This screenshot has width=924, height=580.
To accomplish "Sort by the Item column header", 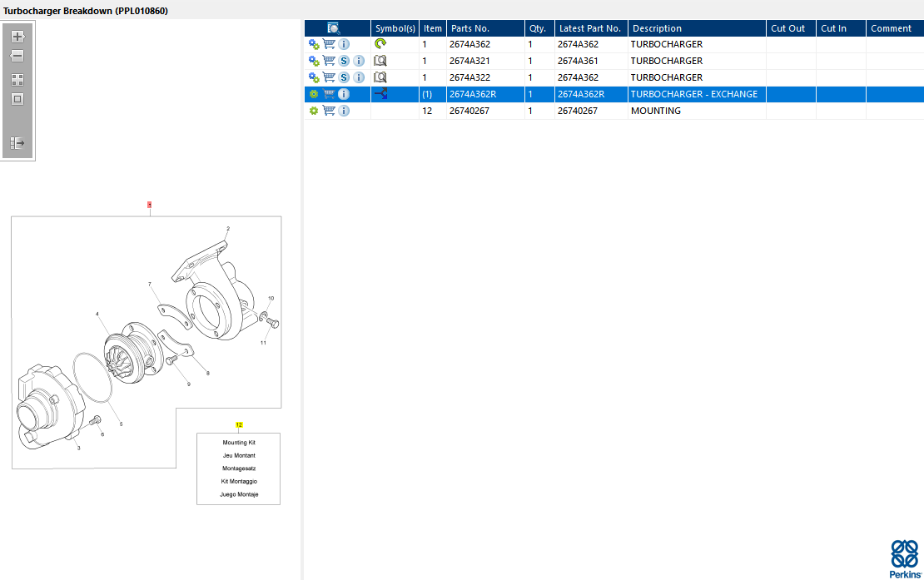I will (x=433, y=28).
